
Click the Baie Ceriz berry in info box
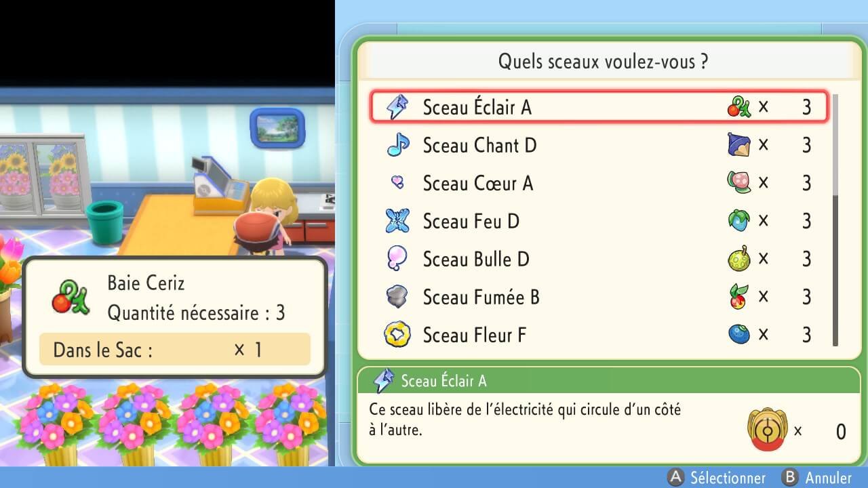[x=71, y=298]
